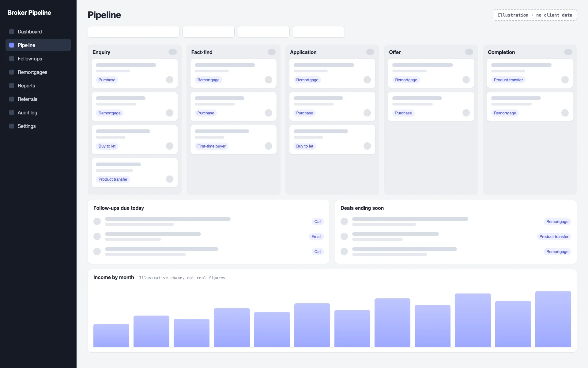Viewport: 588px width, 368px height.
Task: Click the Reports sidebar icon
Action: coord(12,86)
